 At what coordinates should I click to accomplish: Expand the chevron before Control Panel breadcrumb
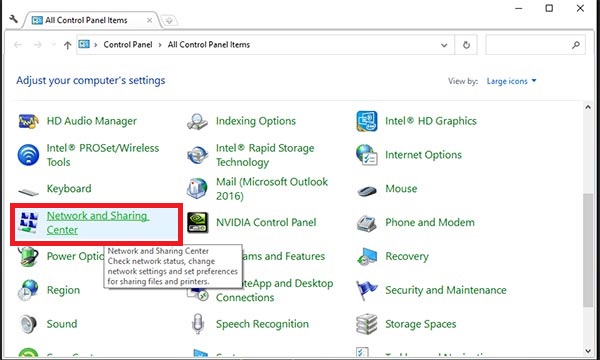(x=95, y=45)
